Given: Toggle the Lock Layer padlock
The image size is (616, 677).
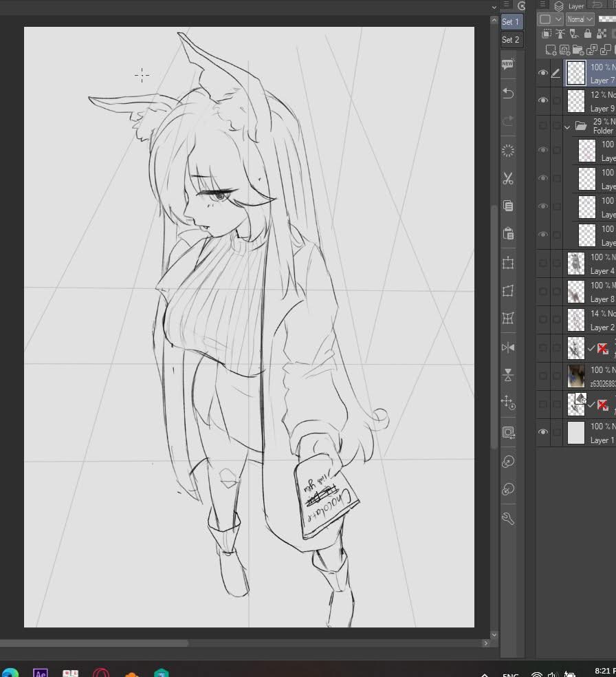Looking at the screenshot, I should (588, 34).
